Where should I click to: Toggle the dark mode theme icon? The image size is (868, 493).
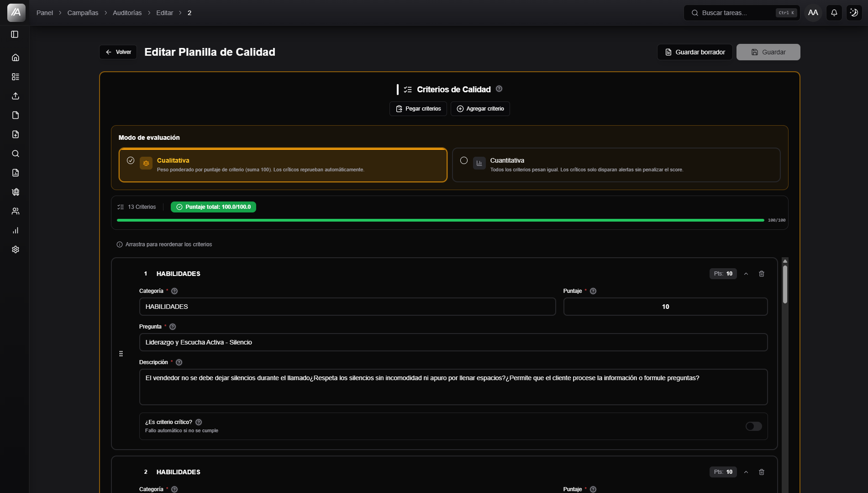pyautogui.click(x=854, y=13)
